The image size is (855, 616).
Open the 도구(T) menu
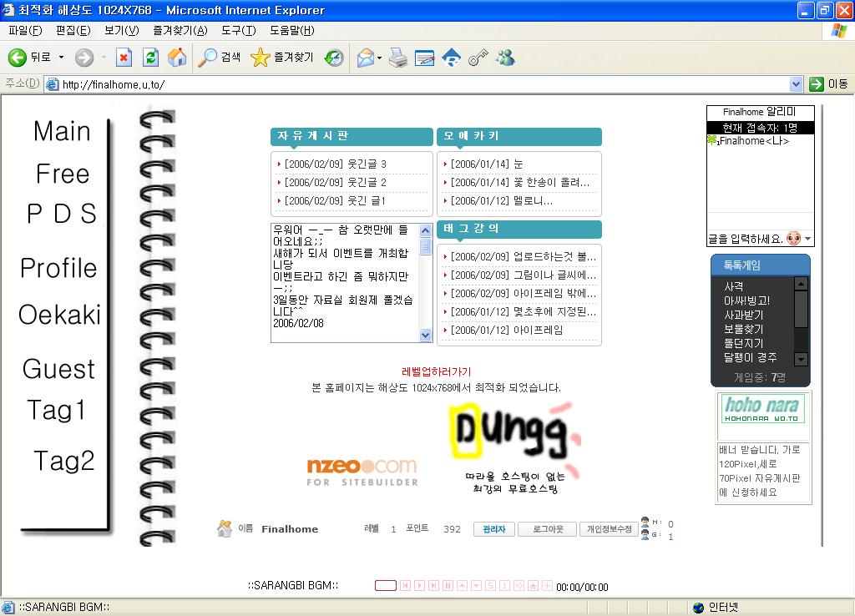(x=238, y=31)
